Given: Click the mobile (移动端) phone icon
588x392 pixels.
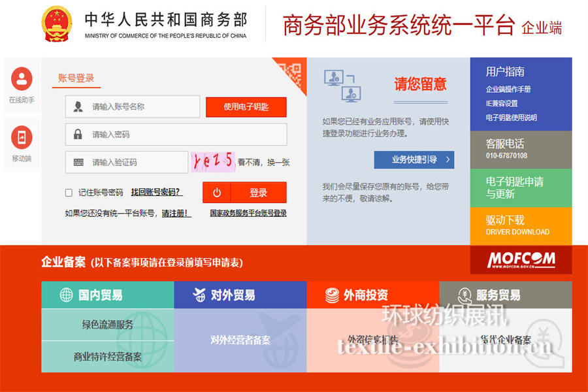Looking at the screenshot, I should (x=22, y=137).
